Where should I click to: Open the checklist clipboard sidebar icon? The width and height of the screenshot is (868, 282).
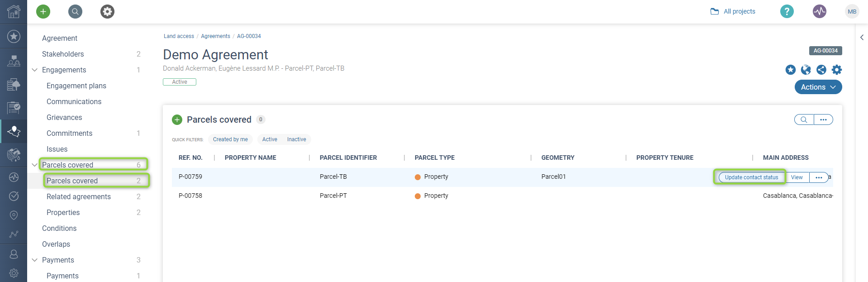point(14,108)
